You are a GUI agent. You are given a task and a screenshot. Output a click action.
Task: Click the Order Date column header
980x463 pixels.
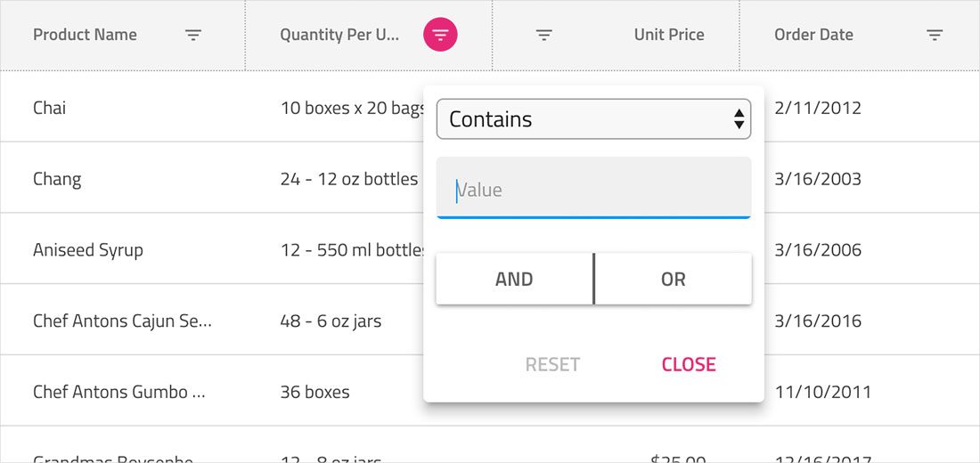click(813, 36)
